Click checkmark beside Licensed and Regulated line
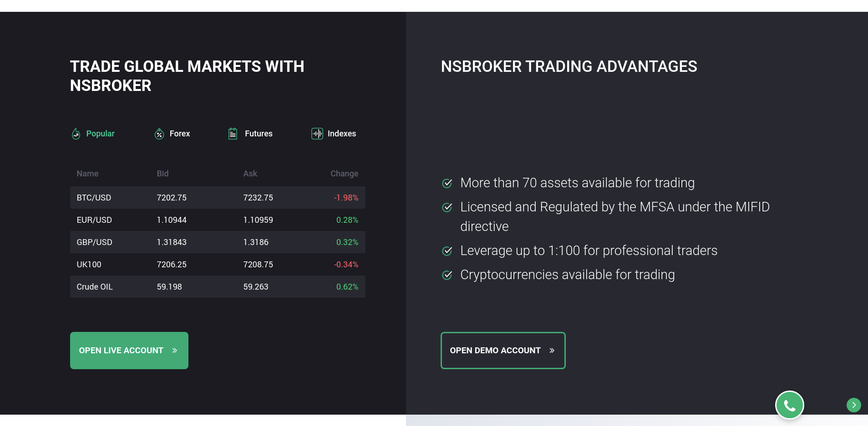This screenshot has width=868, height=426. (x=447, y=207)
